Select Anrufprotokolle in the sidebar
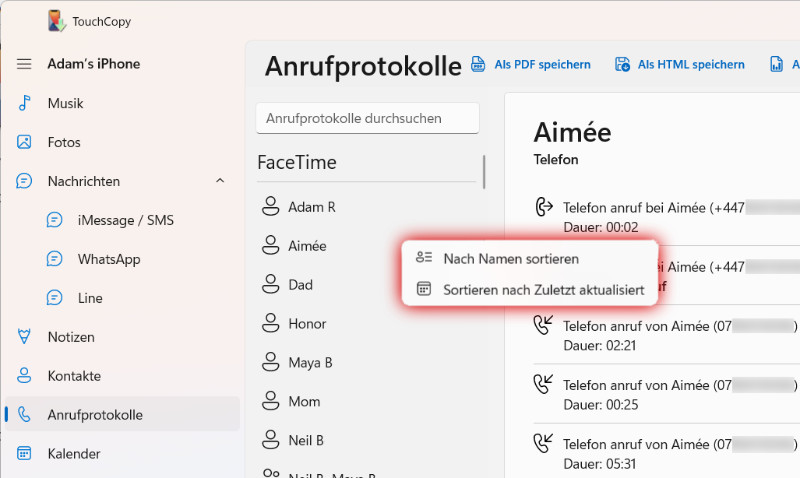800x478 pixels. pos(95,415)
